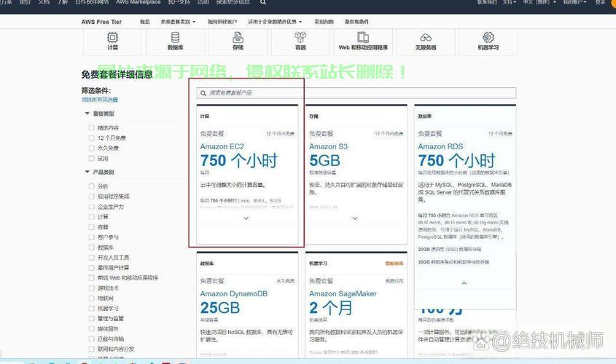
Task: Click the 5GB value on the S3 card
Action: (324, 160)
